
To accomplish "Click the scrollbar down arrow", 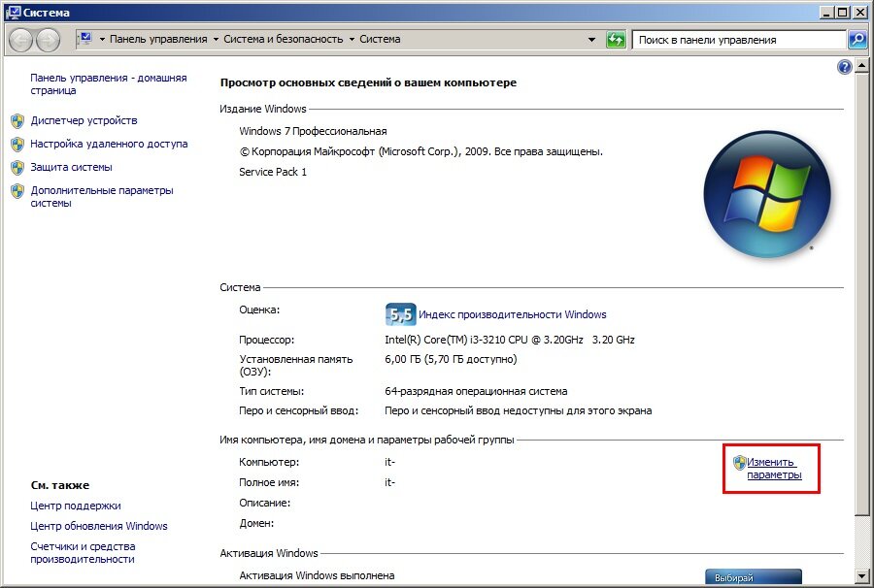I will (861, 575).
